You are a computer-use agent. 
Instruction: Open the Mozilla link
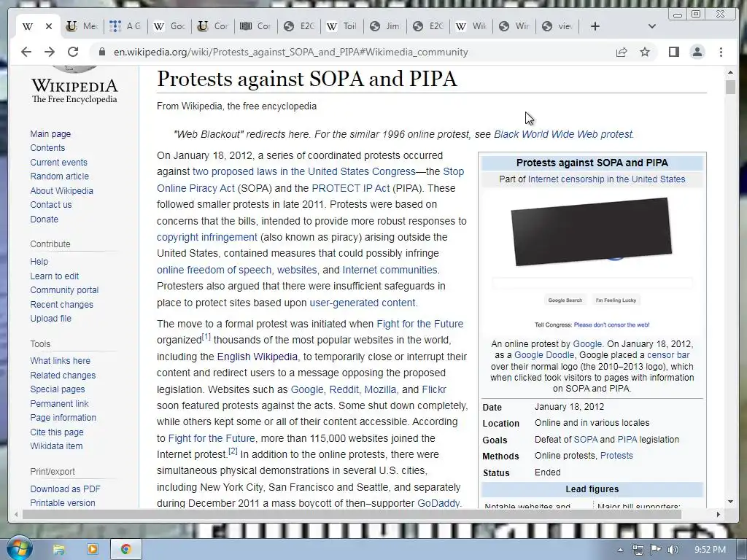click(380, 389)
